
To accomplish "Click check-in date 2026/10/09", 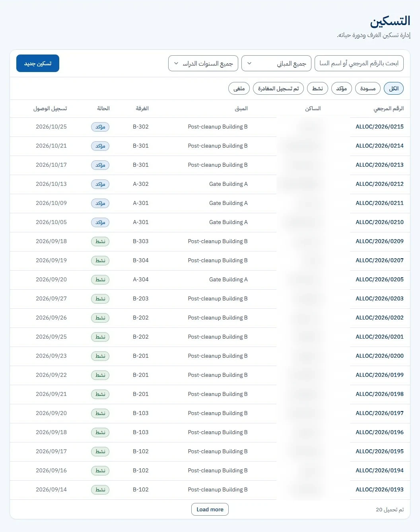I will click(x=51, y=203).
